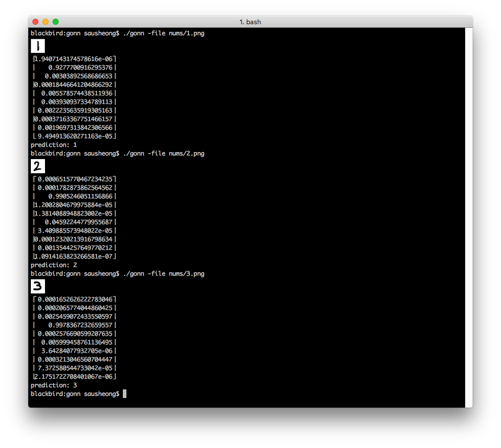The height and width of the screenshot is (448, 501).
Task: Click the 'prediction: 2' output line
Action: [54, 265]
